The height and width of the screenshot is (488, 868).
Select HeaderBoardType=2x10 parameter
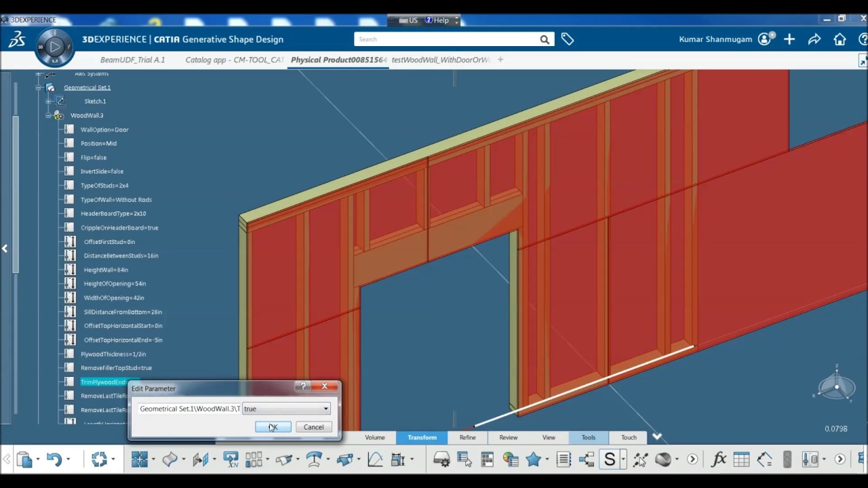113,213
